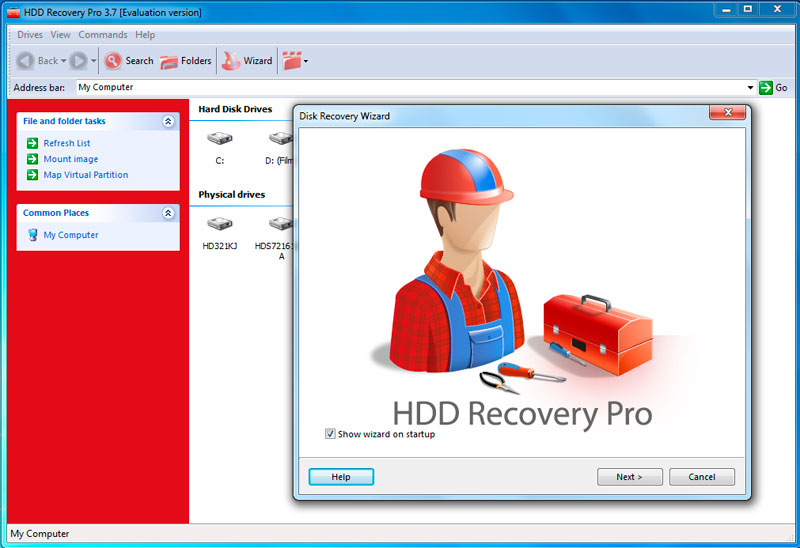This screenshot has width=800, height=548.
Task: Click the green arrow beside Refresh List
Action: tap(32, 143)
